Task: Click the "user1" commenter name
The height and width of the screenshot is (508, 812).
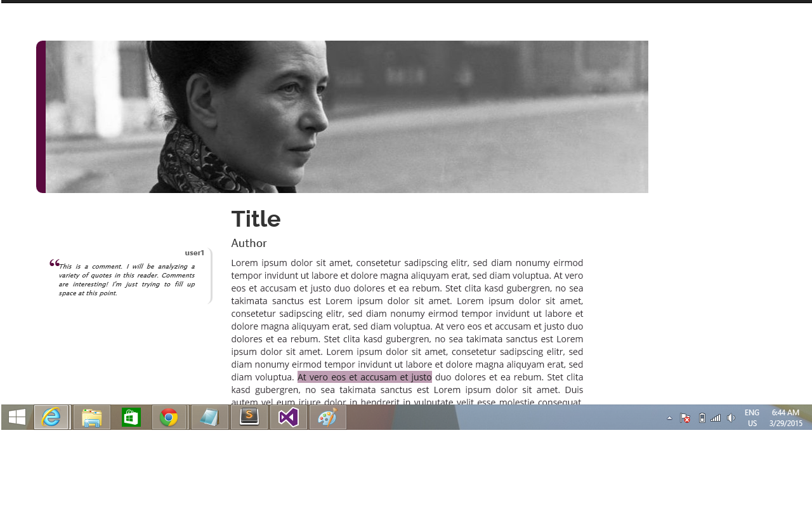Action: click(195, 253)
